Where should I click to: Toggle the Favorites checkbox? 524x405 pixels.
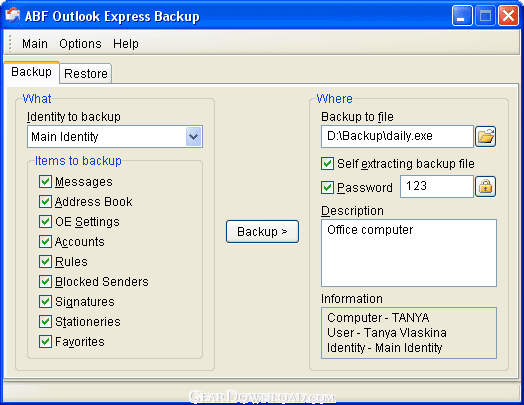[45, 342]
